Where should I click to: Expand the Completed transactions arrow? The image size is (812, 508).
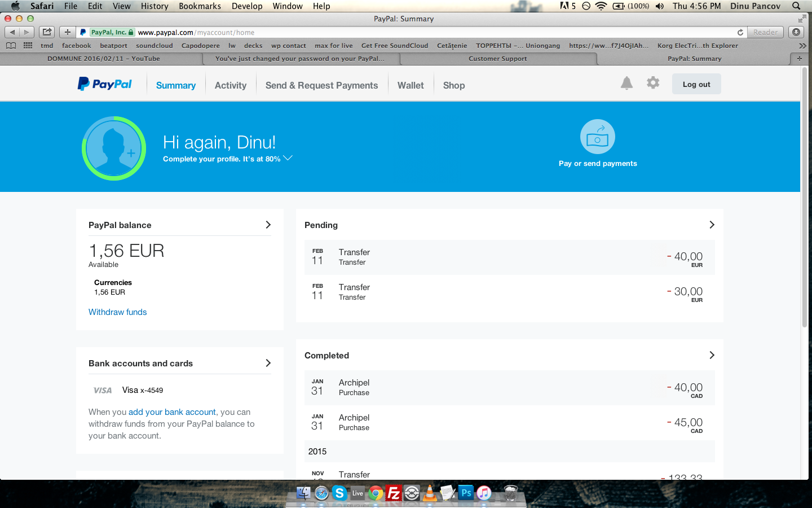pos(712,355)
